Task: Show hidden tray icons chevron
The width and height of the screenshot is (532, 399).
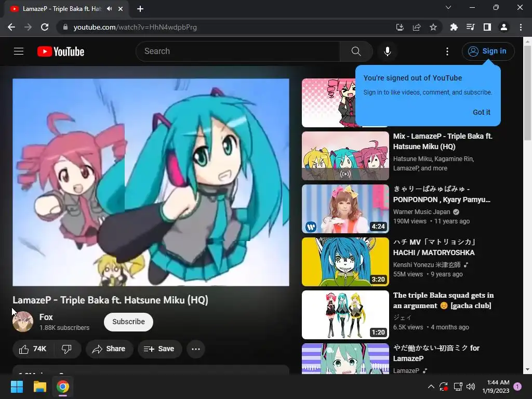Action: 431,387
